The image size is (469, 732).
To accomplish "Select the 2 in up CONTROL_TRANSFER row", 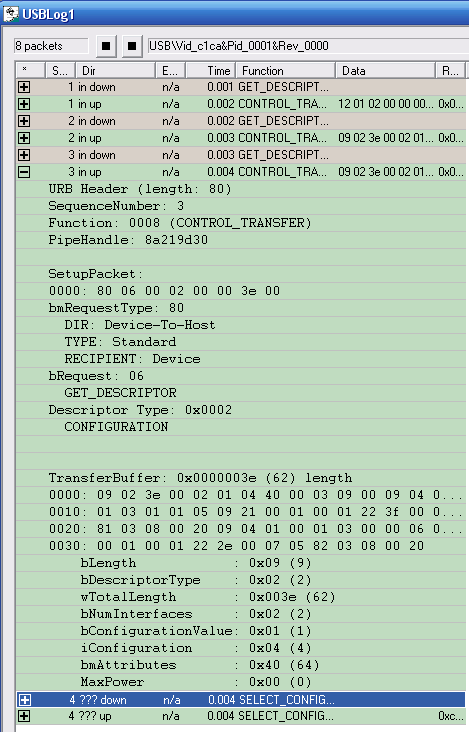I will 241,138.
